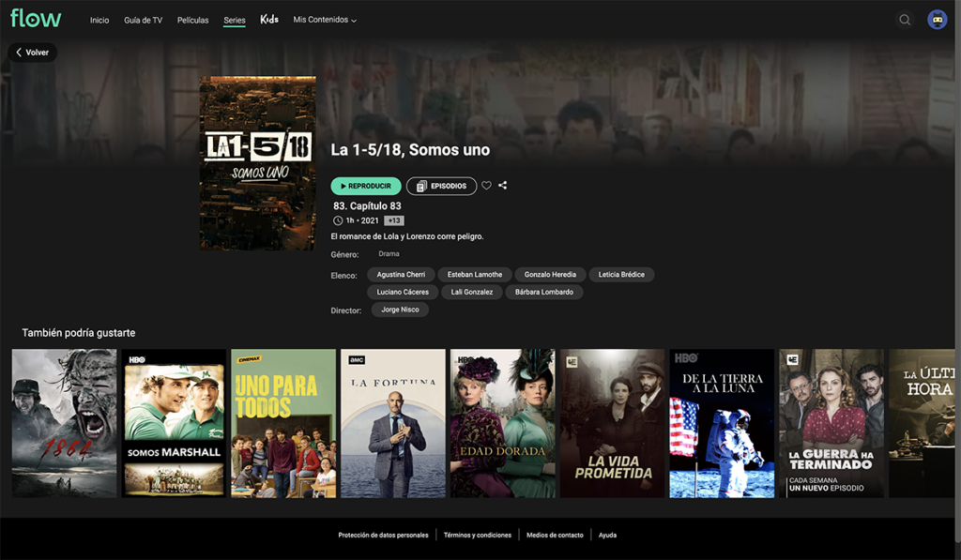Click the Flow logo
The height and width of the screenshot is (560, 961).
coord(36,19)
